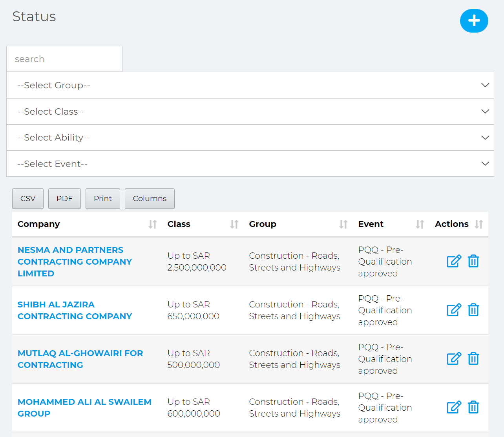504x437 pixels.
Task: Delete the NESMA AND PARTNERS row
Action: pos(473,261)
